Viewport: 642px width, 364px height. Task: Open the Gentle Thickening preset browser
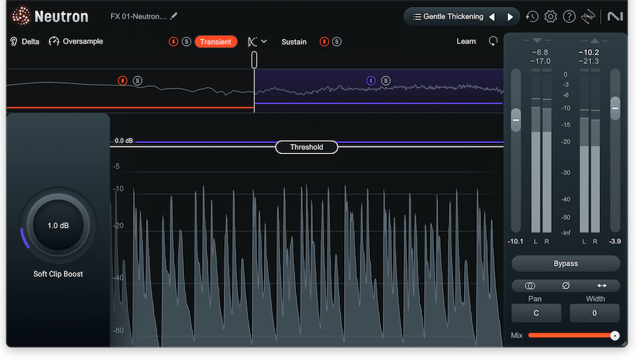(448, 17)
